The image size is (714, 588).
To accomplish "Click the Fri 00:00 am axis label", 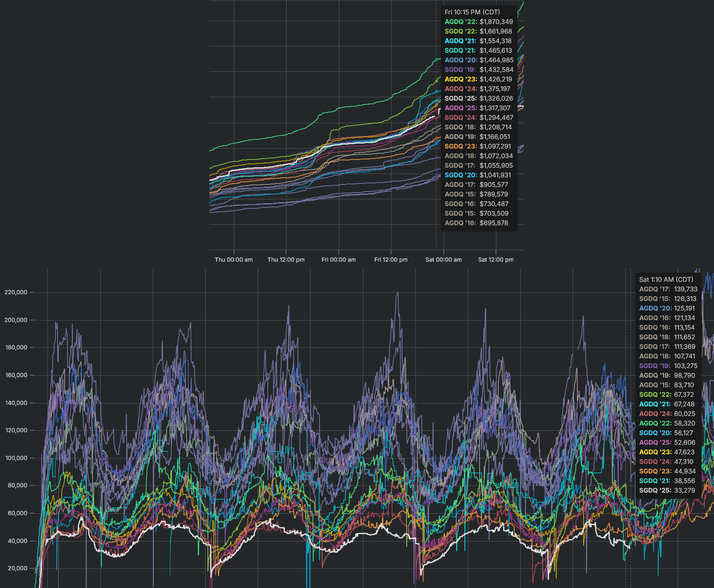I will pyautogui.click(x=339, y=260).
